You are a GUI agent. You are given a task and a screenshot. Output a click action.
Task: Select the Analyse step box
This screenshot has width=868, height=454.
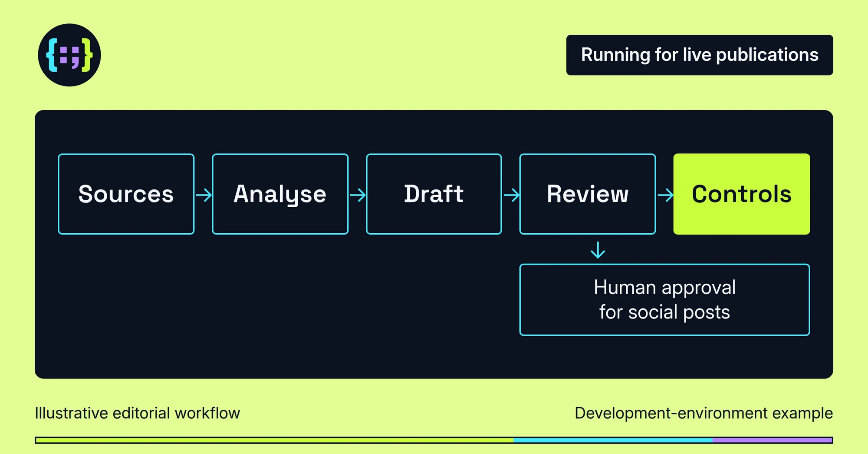click(x=280, y=194)
